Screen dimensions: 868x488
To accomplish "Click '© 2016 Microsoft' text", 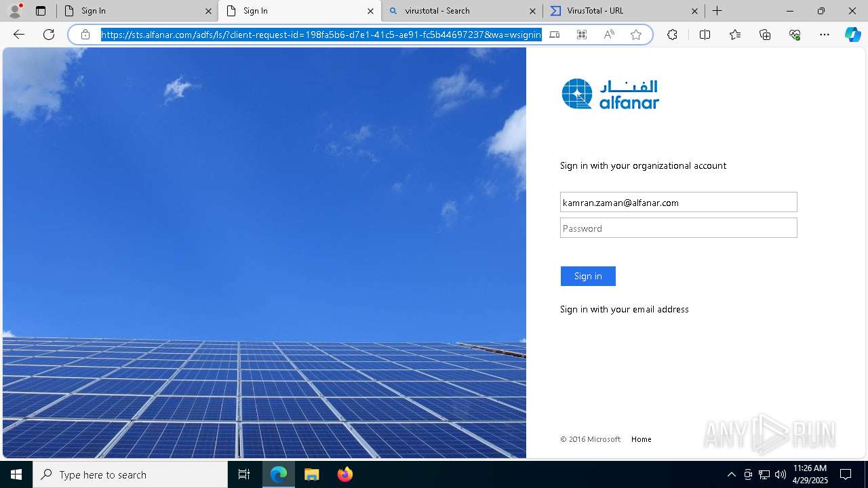I will [590, 439].
